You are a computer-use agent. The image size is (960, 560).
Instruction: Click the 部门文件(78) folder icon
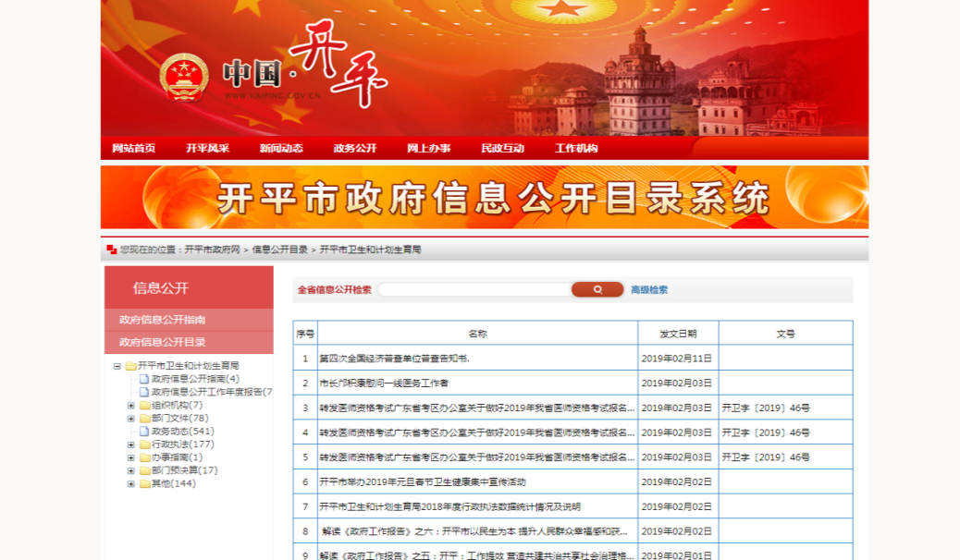click(144, 418)
